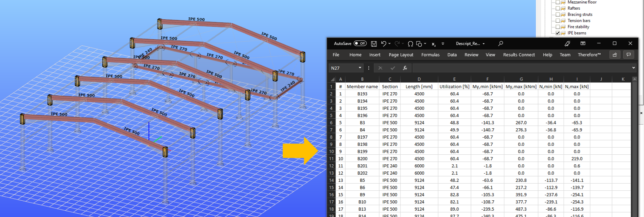Screen dimensions: 644x217
Task: Save the Excel workbook
Action: [x=374, y=44]
